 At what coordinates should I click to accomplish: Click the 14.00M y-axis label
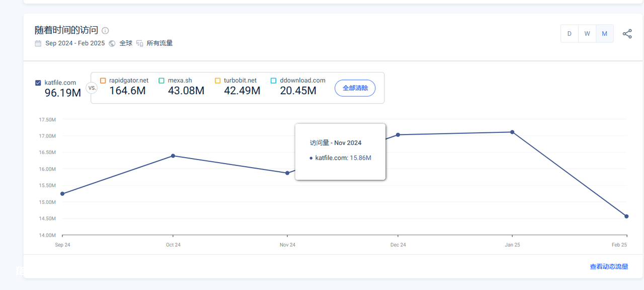[47, 235]
